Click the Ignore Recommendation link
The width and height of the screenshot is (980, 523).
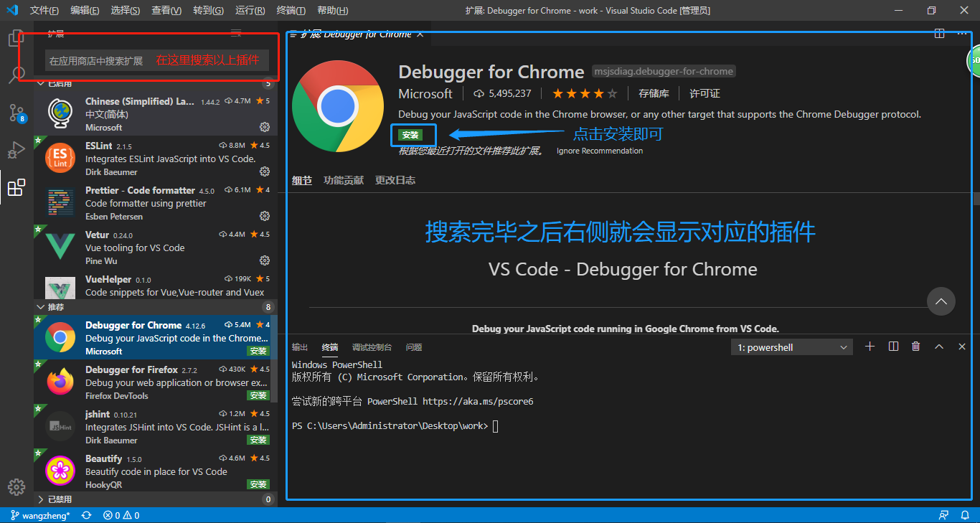tap(599, 151)
